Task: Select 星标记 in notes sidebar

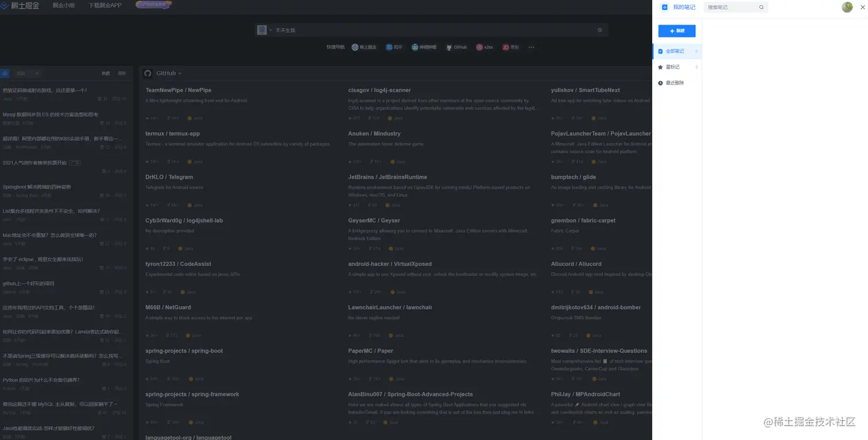Action: point(677,67)
